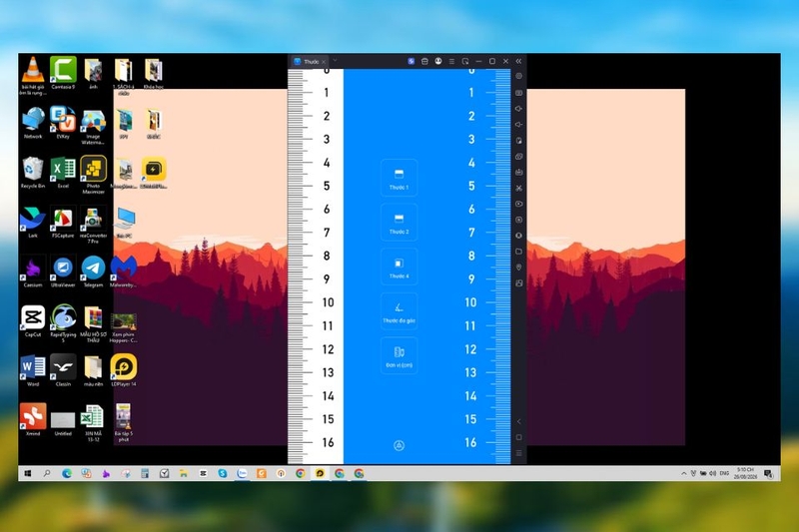799x532 pixels.
Task: Open reaConverter 7 Pro shortcut
Action: [x=93, y=225]
